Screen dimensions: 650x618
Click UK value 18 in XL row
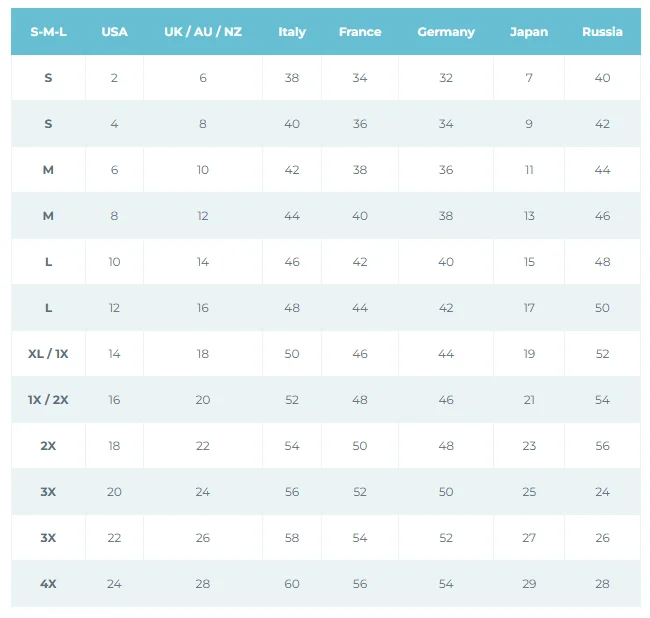203,354
